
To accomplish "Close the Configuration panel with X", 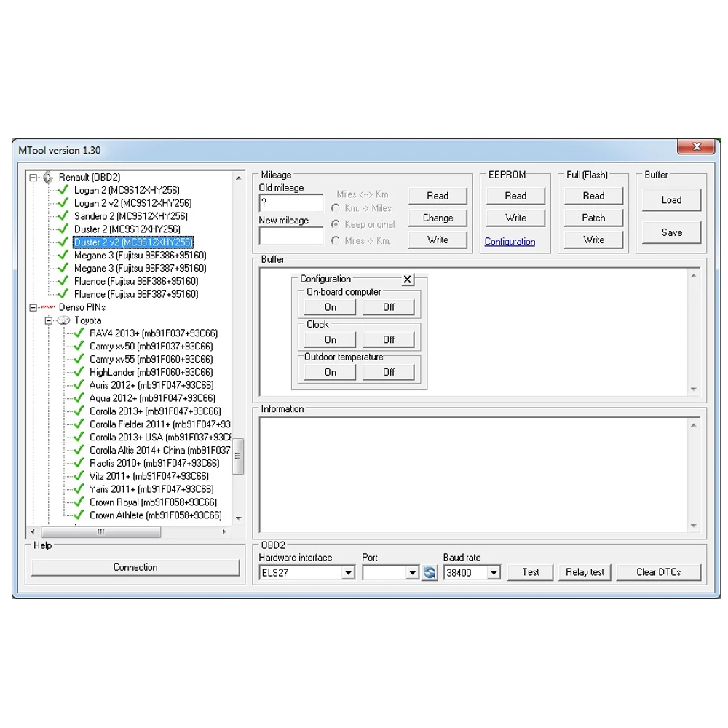I will pos(407,280).
